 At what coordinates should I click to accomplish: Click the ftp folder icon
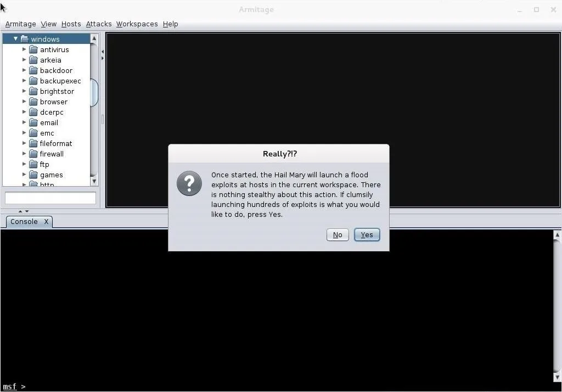[33, 164]
